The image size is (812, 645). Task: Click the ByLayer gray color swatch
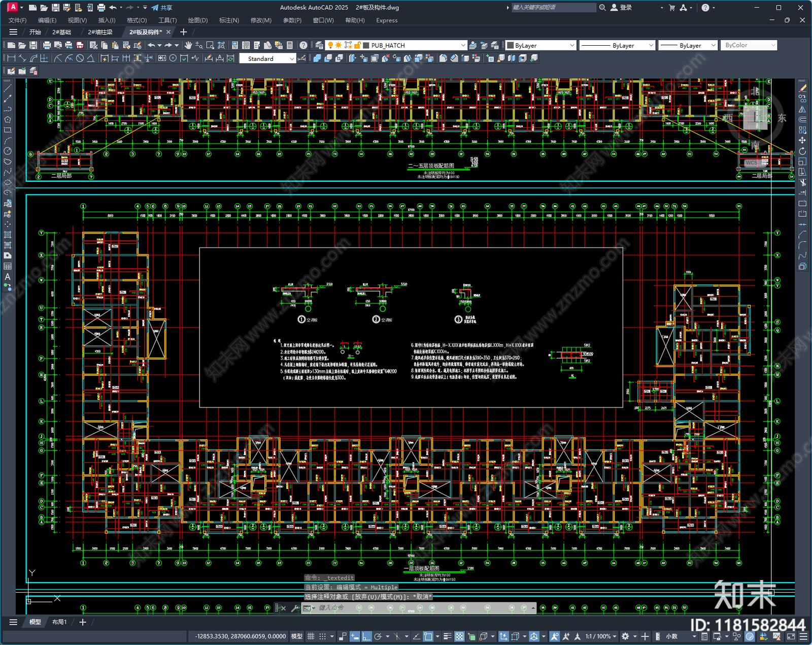[510, 45]
